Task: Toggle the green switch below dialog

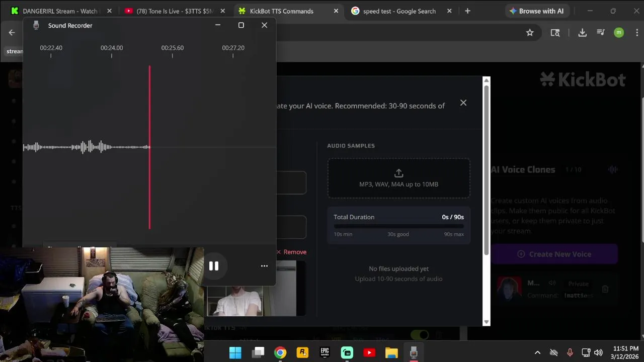Action: tap(420, 334)
